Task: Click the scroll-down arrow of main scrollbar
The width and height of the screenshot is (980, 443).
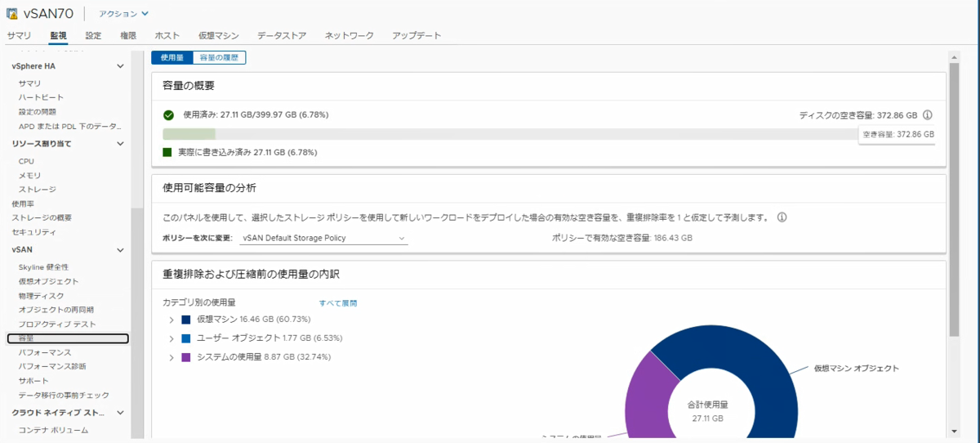Action: [953, 430]
